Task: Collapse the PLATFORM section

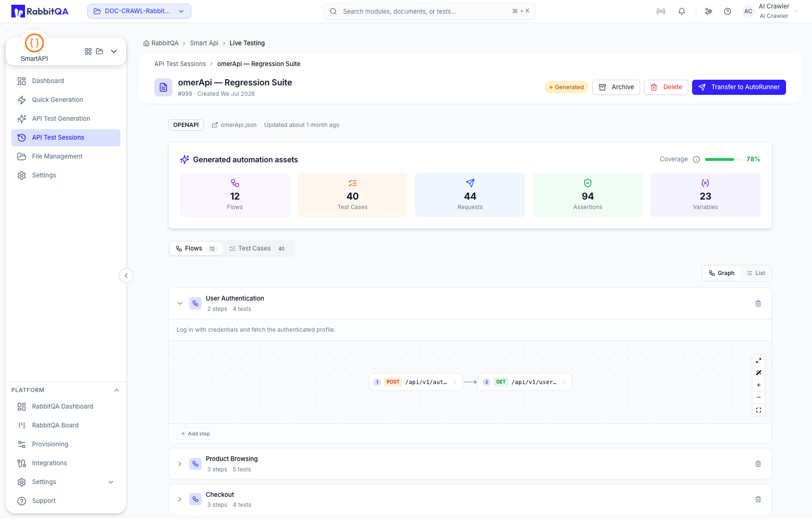Action: point(117,390)
